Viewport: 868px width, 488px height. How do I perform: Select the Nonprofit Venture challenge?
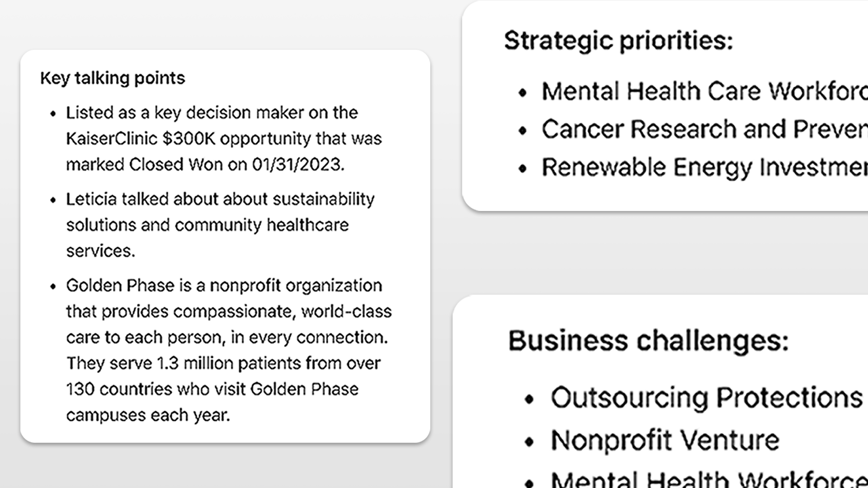pos(665,440)
